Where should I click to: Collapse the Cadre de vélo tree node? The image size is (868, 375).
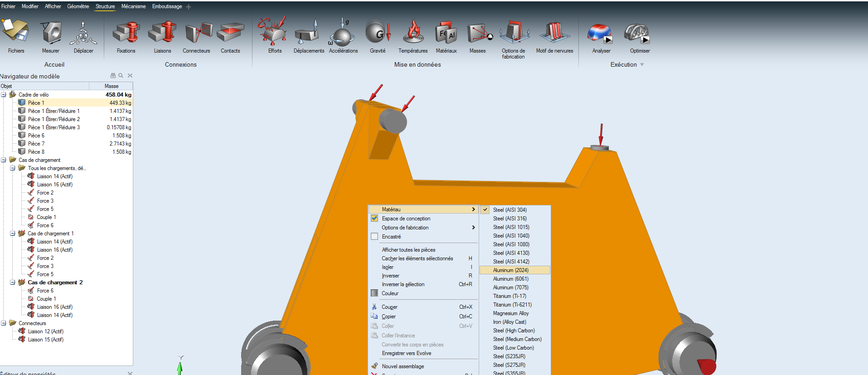(x=4, y=95)
